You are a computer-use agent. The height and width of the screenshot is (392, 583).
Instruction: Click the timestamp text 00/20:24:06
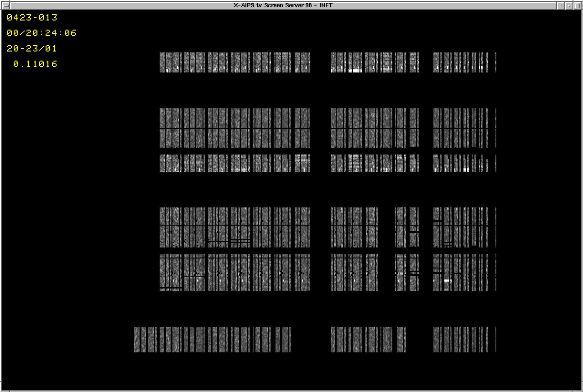click(x=42, y=33)
